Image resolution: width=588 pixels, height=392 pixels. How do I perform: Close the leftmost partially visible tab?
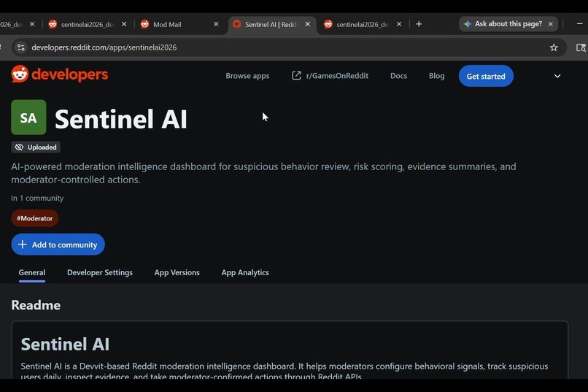32,24
